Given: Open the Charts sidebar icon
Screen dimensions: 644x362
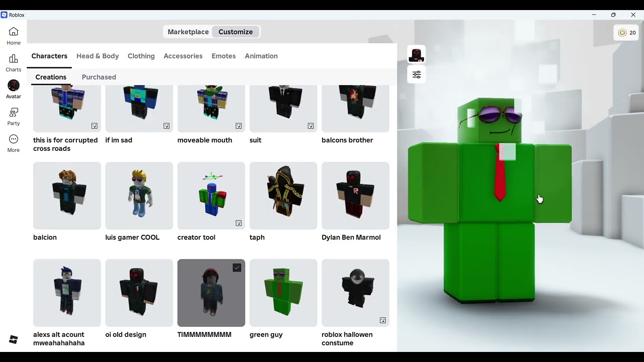Looking at the screenshot, I should coord(14,63).
